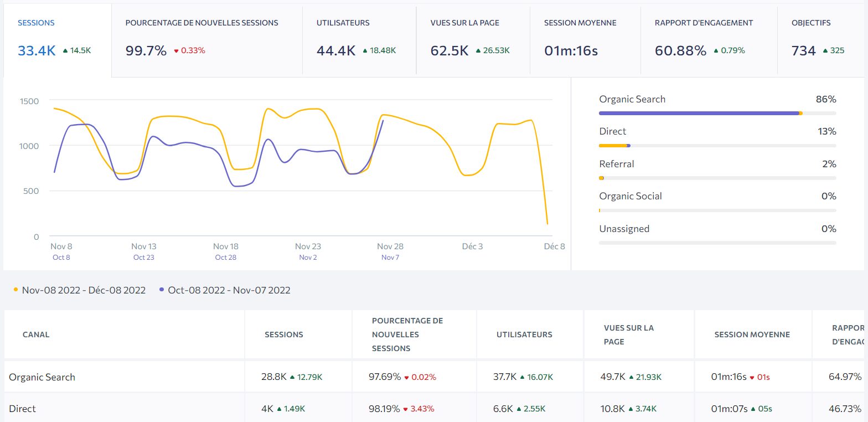Click the red down arrow beside 01s
The height and width of the screenshot is (422, 868).
[752, 378]
